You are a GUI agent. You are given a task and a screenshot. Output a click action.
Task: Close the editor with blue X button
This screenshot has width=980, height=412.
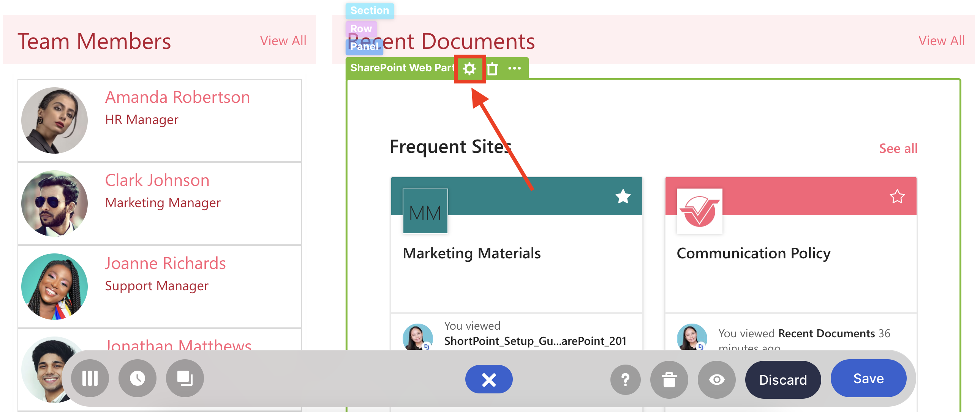click(x=488, y=379)
